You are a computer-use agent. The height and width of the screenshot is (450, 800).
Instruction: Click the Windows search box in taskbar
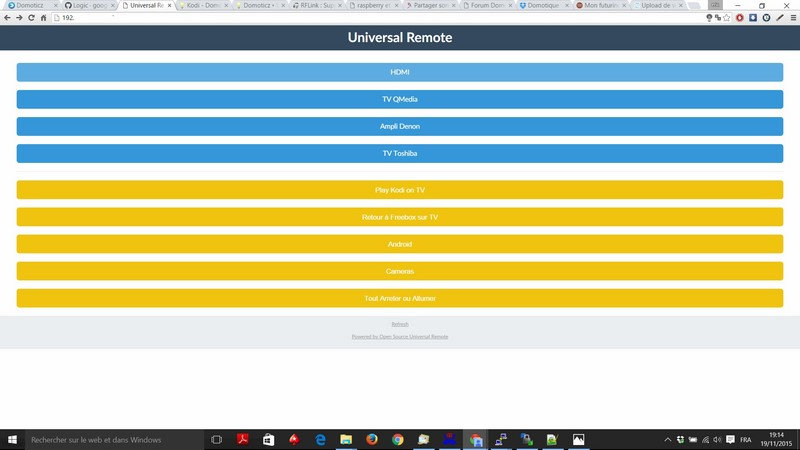pos(114,439)
